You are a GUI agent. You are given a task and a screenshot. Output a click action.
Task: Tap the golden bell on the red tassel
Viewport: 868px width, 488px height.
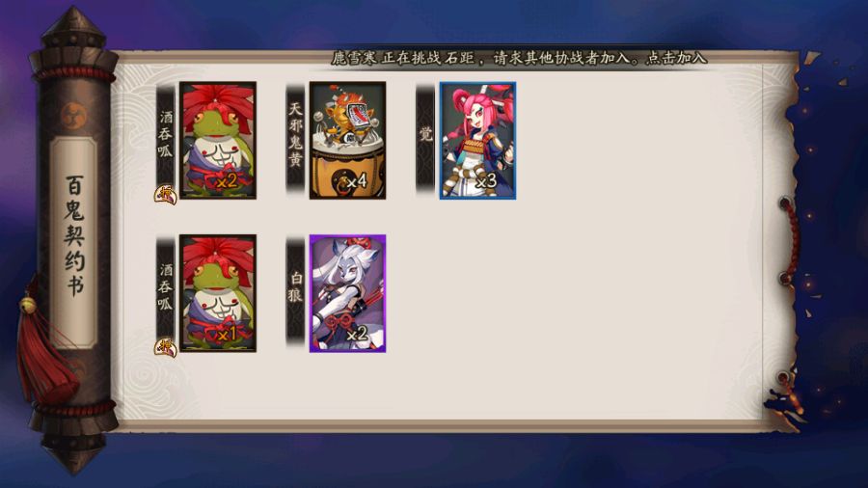coord(28,304)
